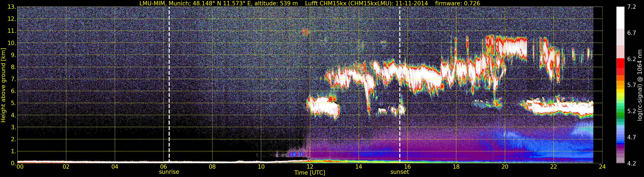Click the 'Height above ground [km]' axis label

[3, 85]
